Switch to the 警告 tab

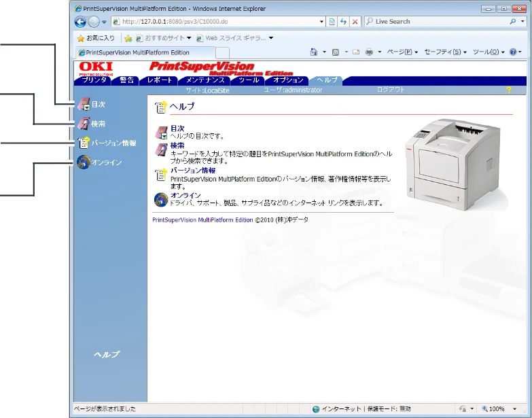[126, 80]
